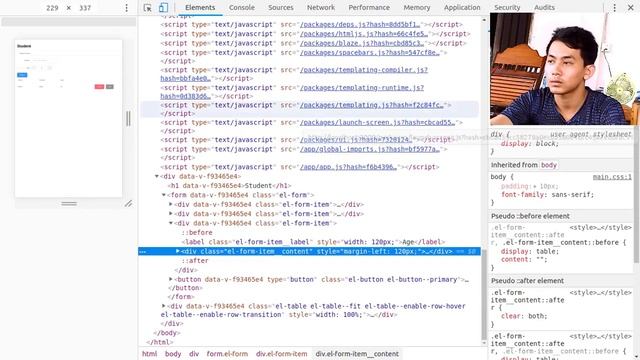Expand the el-button--primary button node
The image size is (640, 360).
(171, 280)
